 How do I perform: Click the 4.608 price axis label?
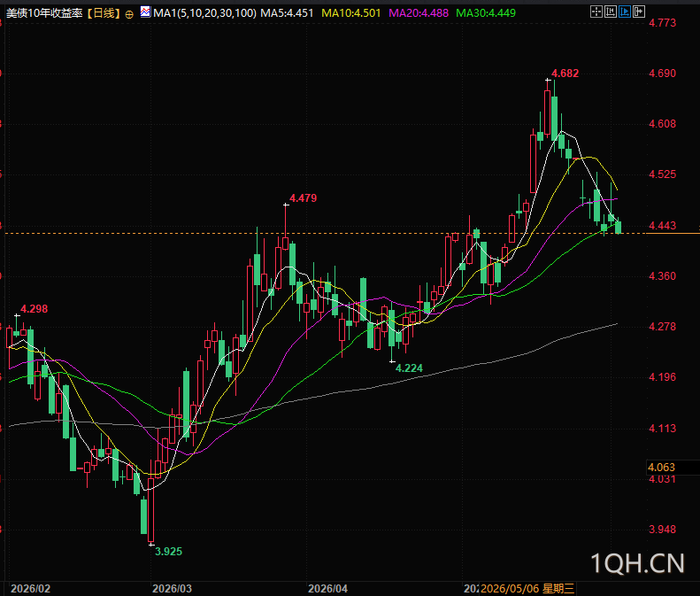coord(663,124)
